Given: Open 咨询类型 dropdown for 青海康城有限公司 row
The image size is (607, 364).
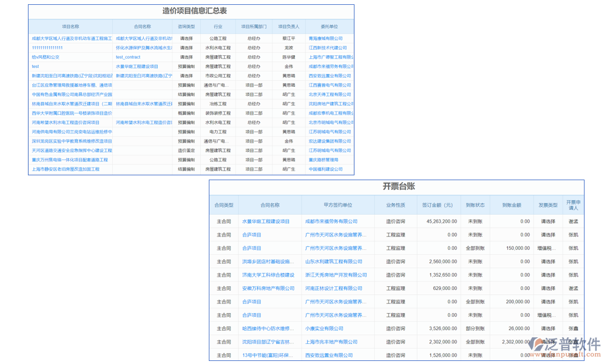Looking at the screenshot, I should pos(186,38).
